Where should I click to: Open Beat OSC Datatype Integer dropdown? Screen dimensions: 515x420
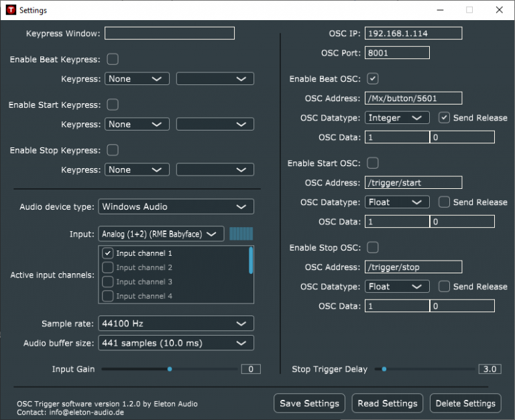pyautogui.click(x=398, y=118)
